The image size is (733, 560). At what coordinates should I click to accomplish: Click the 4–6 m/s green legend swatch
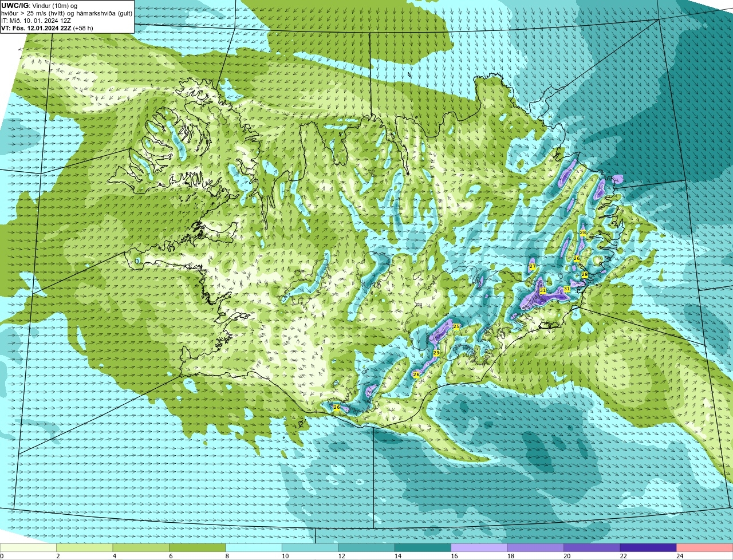tap(141, 547)
